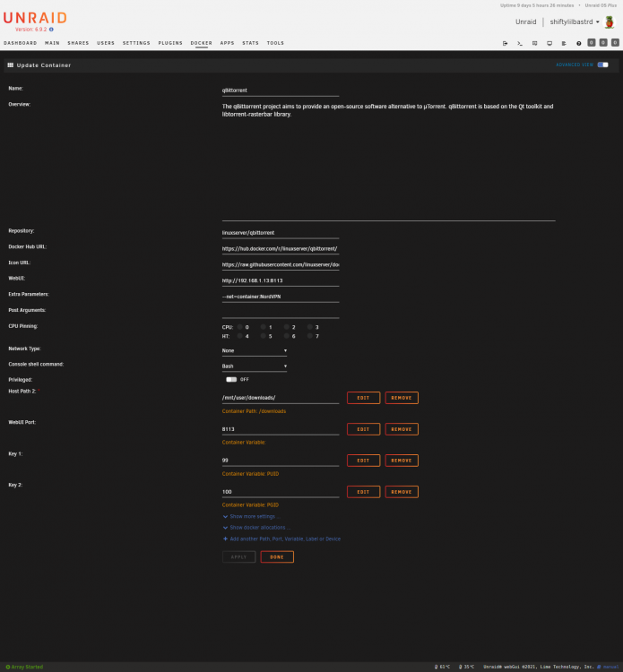Select CPU 2 pinning checkbox
Viewport: 623px width, 672px height.
287,327
